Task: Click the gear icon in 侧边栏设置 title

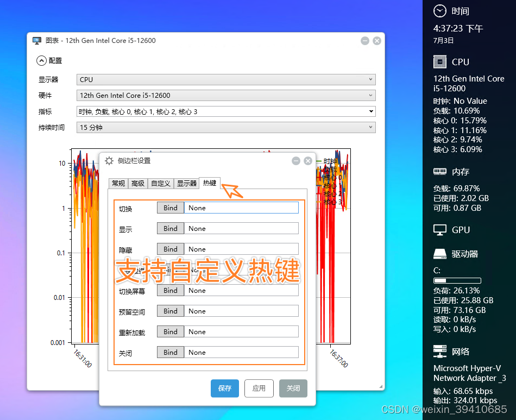Action: (109, 161)
